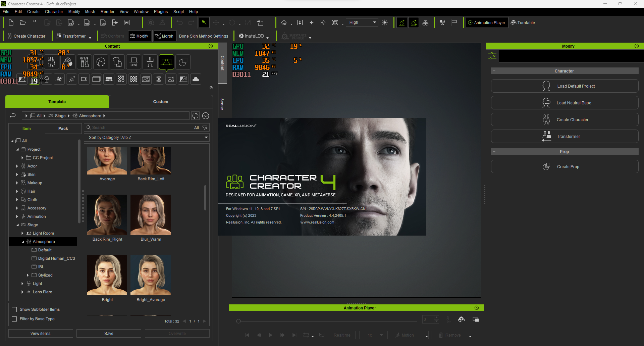Open the render quality High dropdown

click(362, 22)
